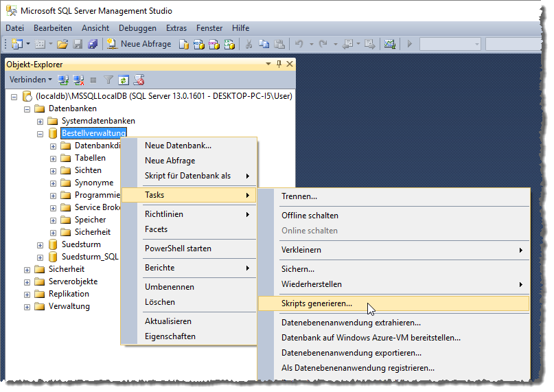Open the Extras menu in menu bar
554x392 pixels.
click(x=176, y=28)
